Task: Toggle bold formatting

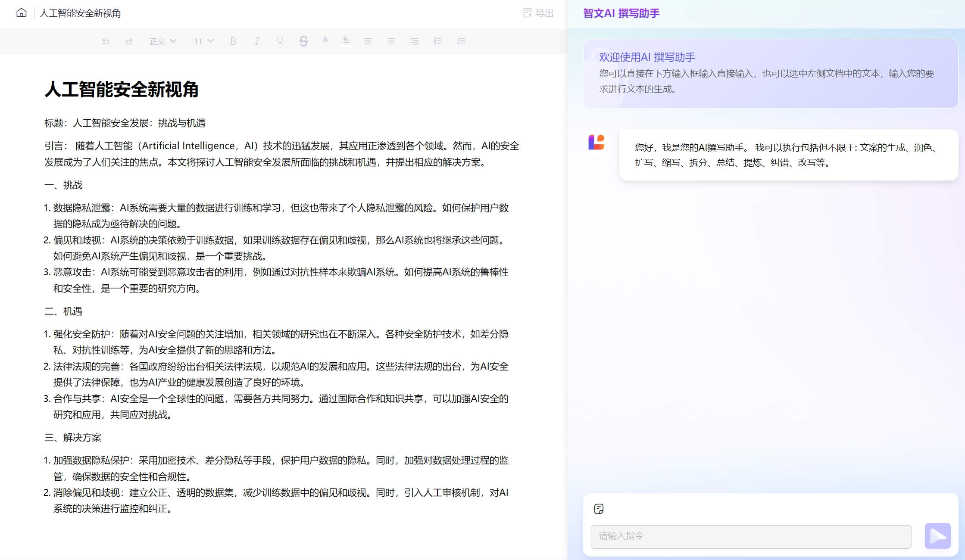Action: click(233, 41)
